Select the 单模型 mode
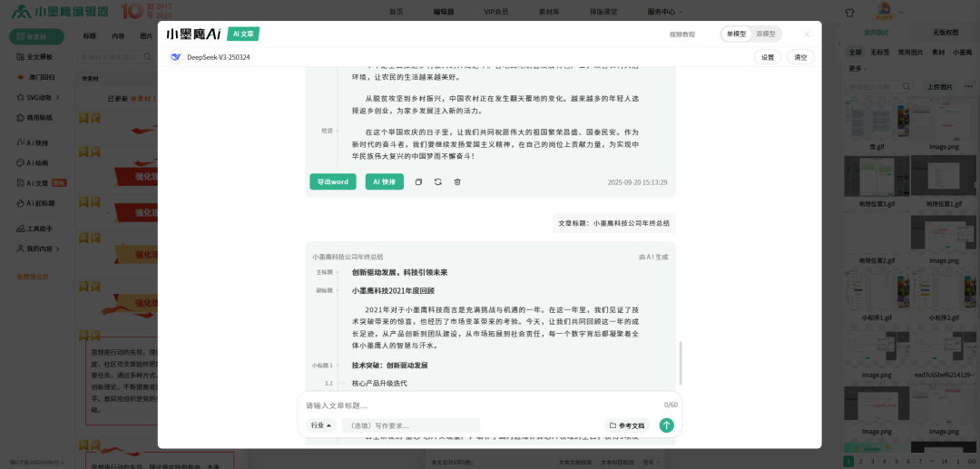The image size is (980, 469). pos(736,34)
